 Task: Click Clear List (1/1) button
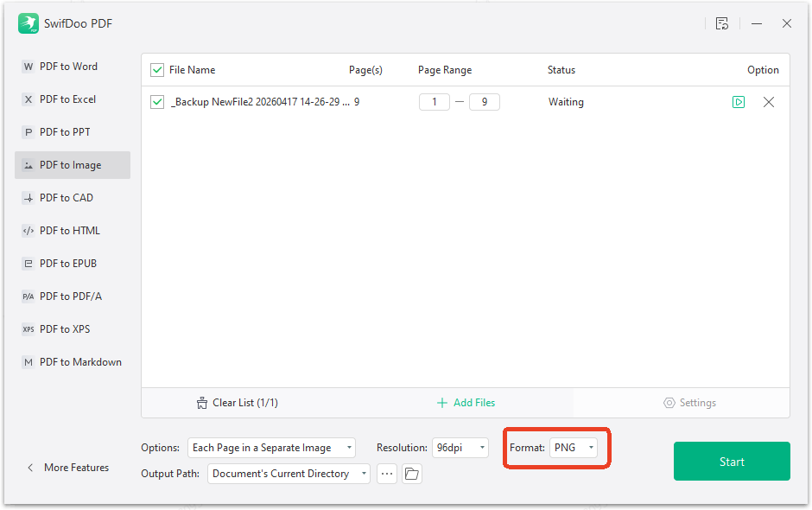pos(238,403)
